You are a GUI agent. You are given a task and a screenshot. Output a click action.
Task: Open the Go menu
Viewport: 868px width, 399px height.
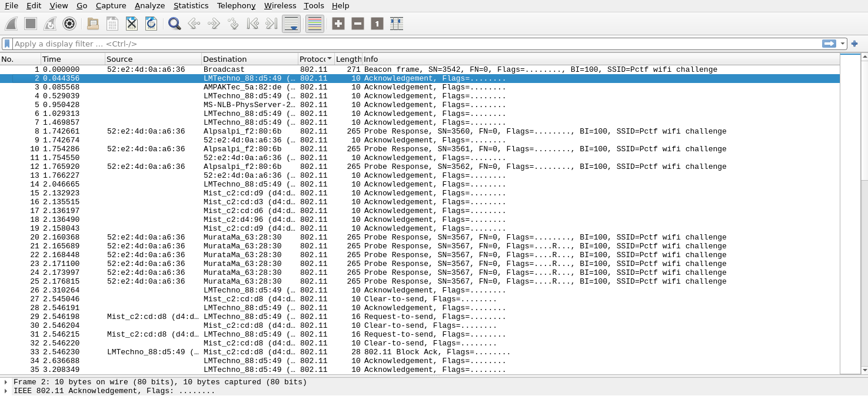[x=82, y=5]
